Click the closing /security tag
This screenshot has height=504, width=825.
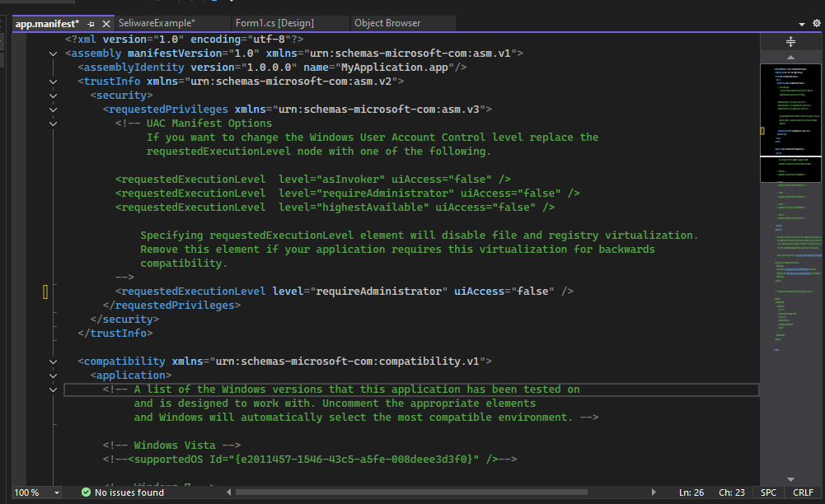click(124, 320)
